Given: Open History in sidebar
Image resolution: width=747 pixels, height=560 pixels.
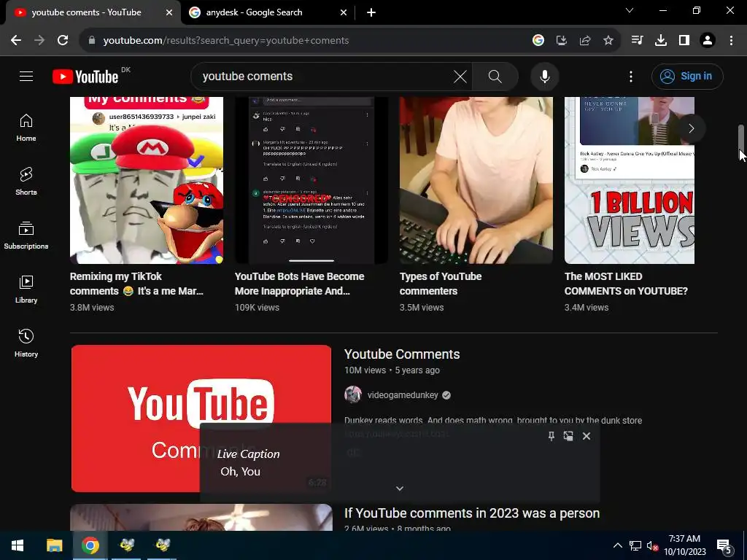Looking at the screenshot, I should 26,343.
